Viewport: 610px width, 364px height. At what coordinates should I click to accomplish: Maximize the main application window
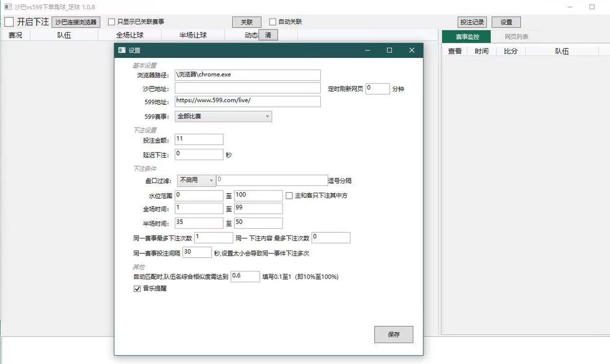tap(592, 7)
